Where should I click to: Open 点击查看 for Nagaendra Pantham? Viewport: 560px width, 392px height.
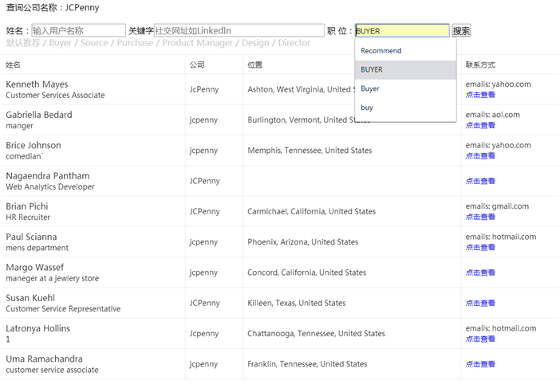click(x=480, y=181)
